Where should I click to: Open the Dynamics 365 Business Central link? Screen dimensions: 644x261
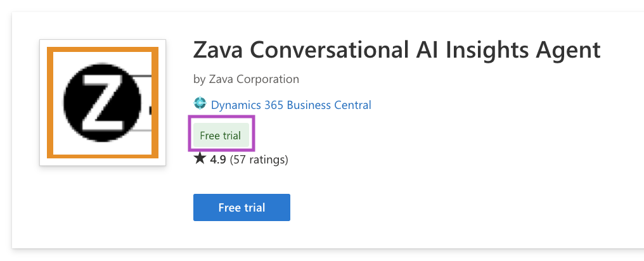click(291, 105)
